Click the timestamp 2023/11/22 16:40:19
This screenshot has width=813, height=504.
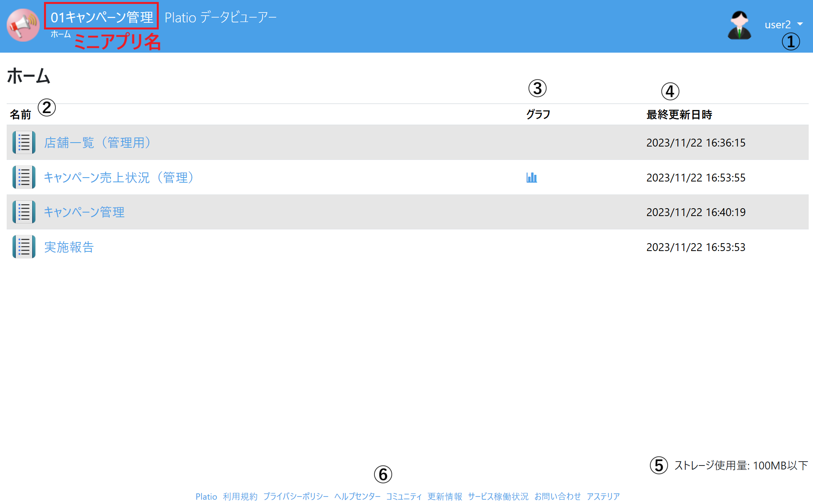point(696,212)
